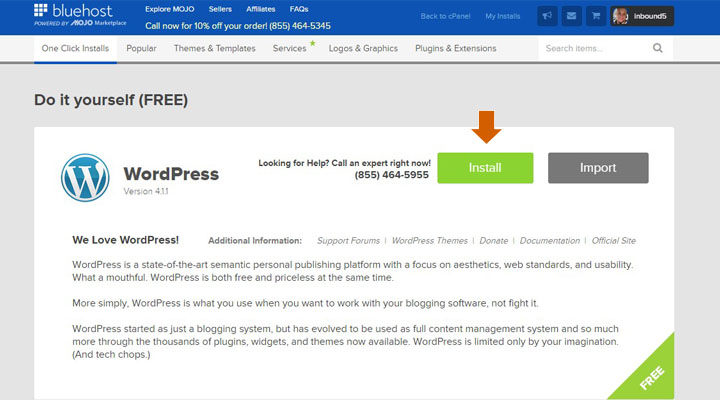Open the Themes & Templates tab

click(214, 48)
